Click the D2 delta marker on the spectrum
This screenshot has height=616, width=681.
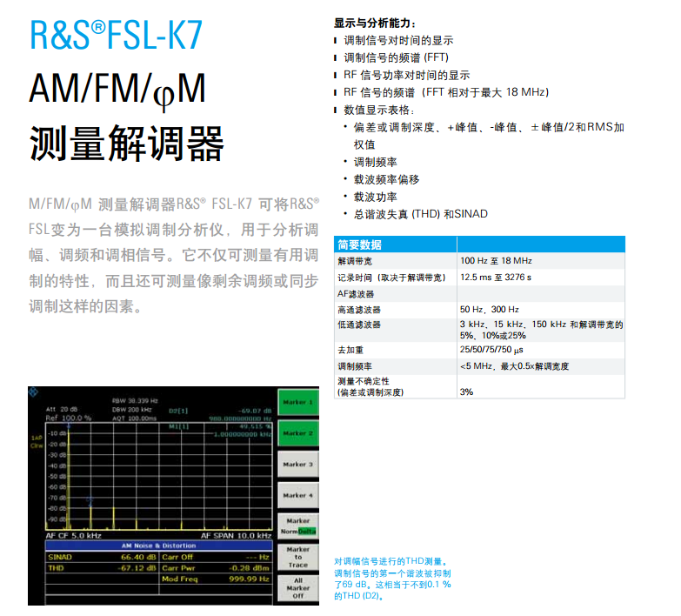90,500
